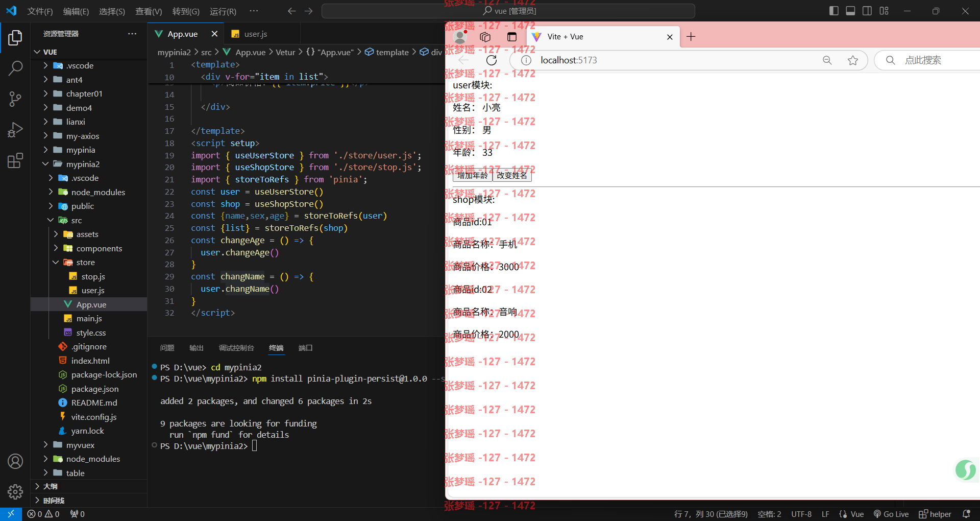Open the 文件(F) menu
Image resolution: width=980 pixels, height=521 pixels.
coord(40,11)
